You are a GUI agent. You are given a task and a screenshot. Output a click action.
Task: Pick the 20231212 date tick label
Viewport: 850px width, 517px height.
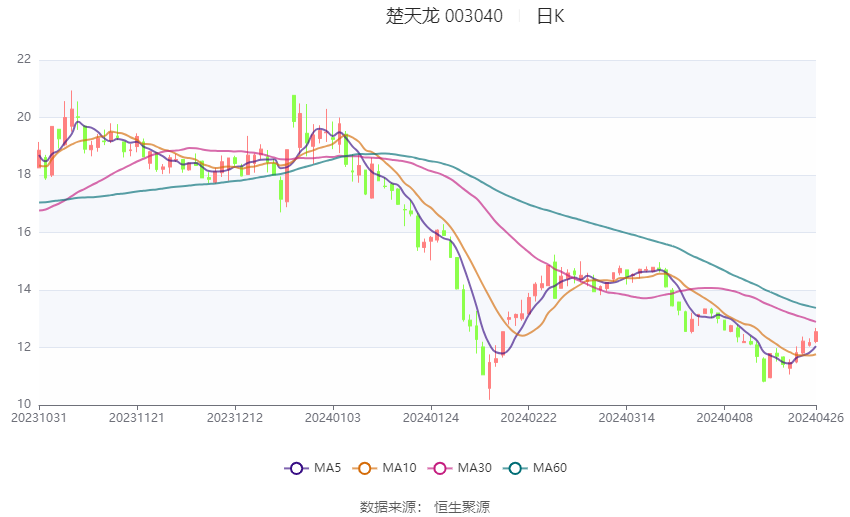(x=235, y=417)
